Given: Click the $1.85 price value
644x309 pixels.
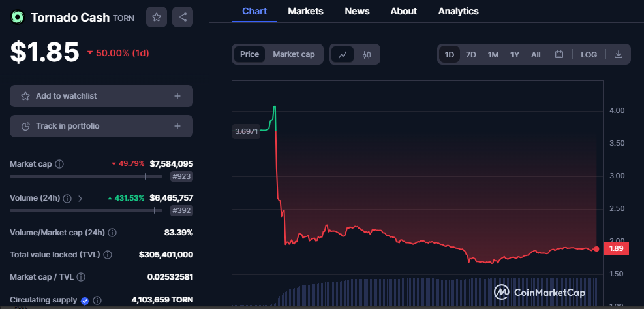Looking at the screenshot, I should click(45, 52).
